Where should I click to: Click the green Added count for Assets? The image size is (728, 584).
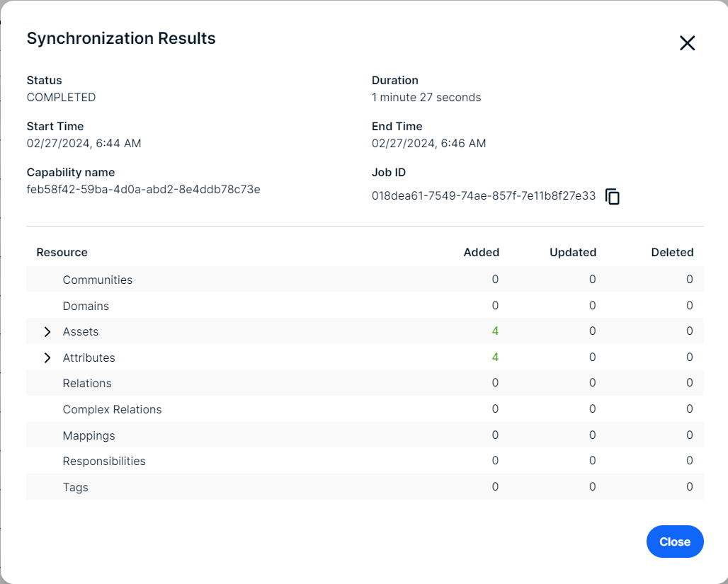click(495, 331)
